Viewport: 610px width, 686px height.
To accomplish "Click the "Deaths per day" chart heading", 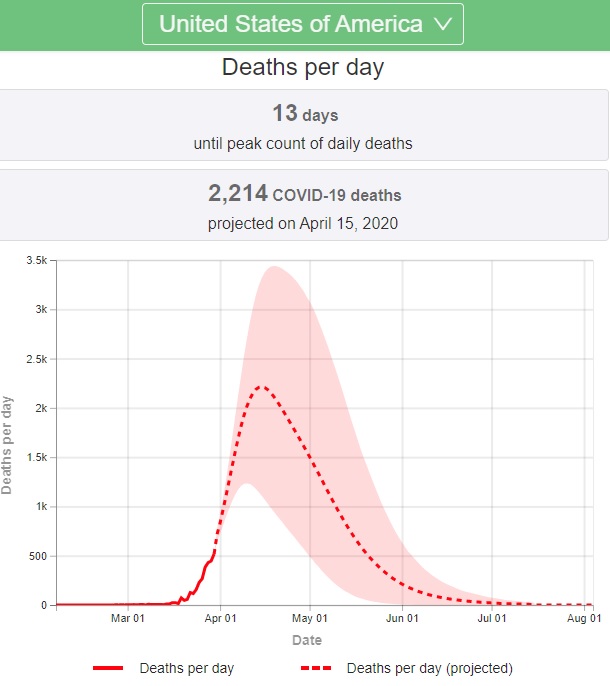I will (x=303, y=68).
